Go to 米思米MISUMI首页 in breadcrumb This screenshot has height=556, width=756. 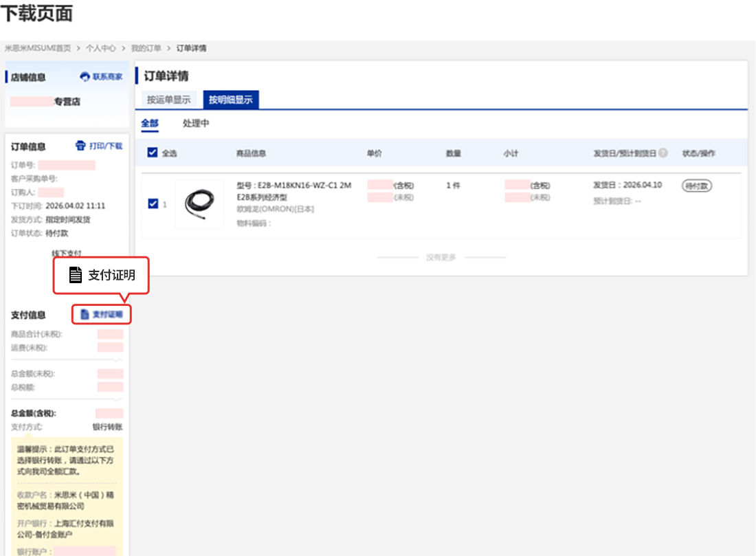click(x=38, y=48)
